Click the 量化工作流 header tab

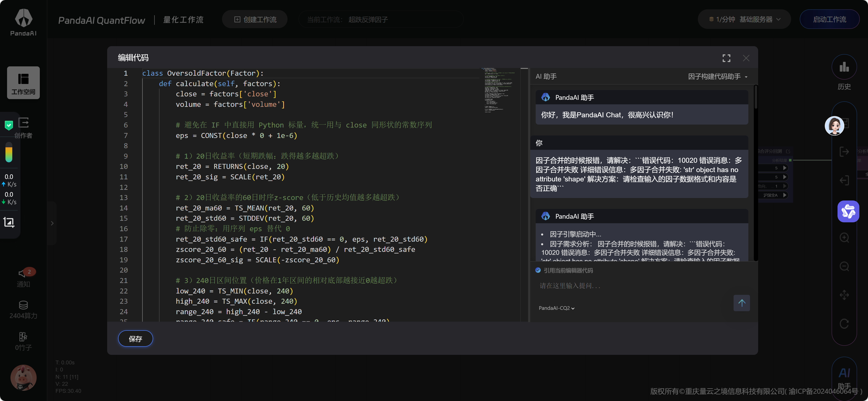coord(183,20)
